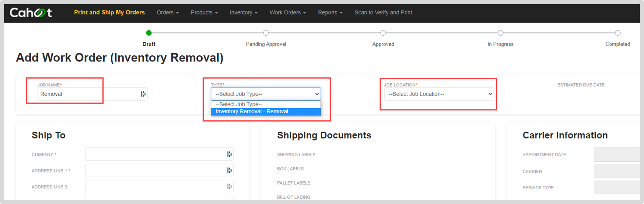
Task: Choose the --Select Job Type-- list option
Action: pyautogui.click(x=266, y=104)
